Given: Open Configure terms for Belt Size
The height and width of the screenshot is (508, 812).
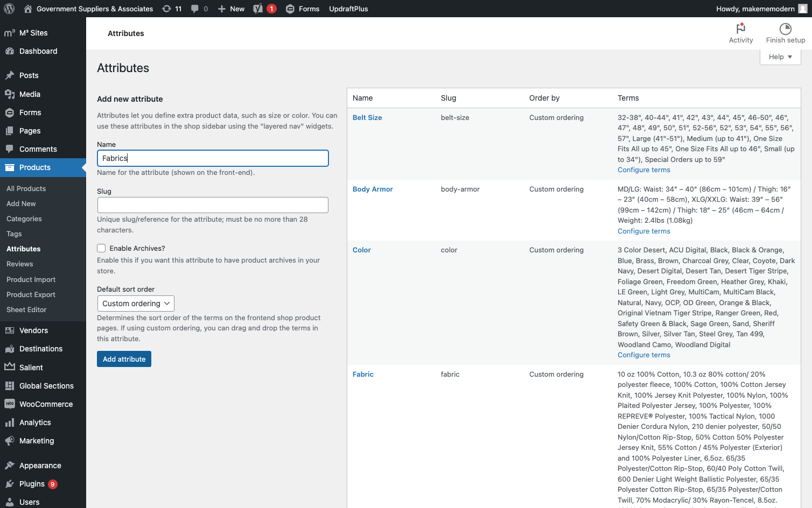Looking at the screenshot, I should point(643,170).
